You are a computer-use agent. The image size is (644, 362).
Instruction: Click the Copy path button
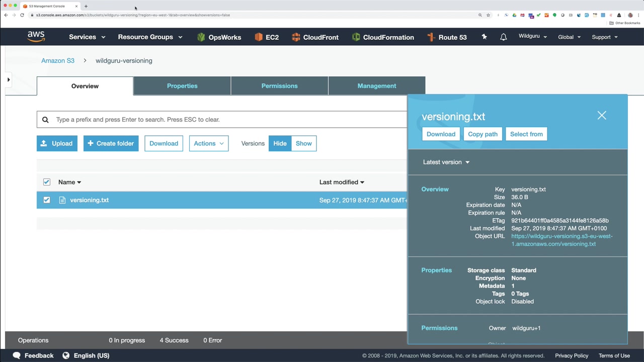pyautogui.click(x=482, y=134)
